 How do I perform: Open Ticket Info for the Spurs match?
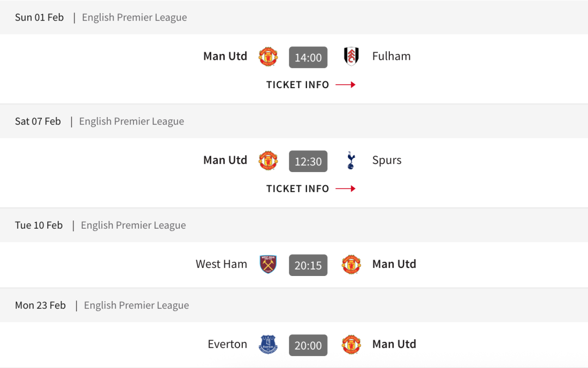(x=298, y=189)
